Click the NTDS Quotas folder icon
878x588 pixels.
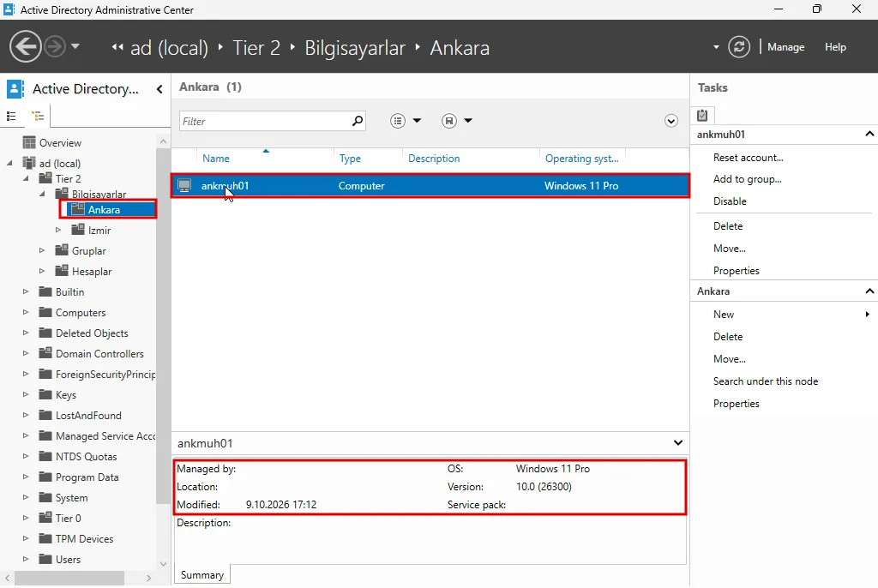(x=45, y=456)
